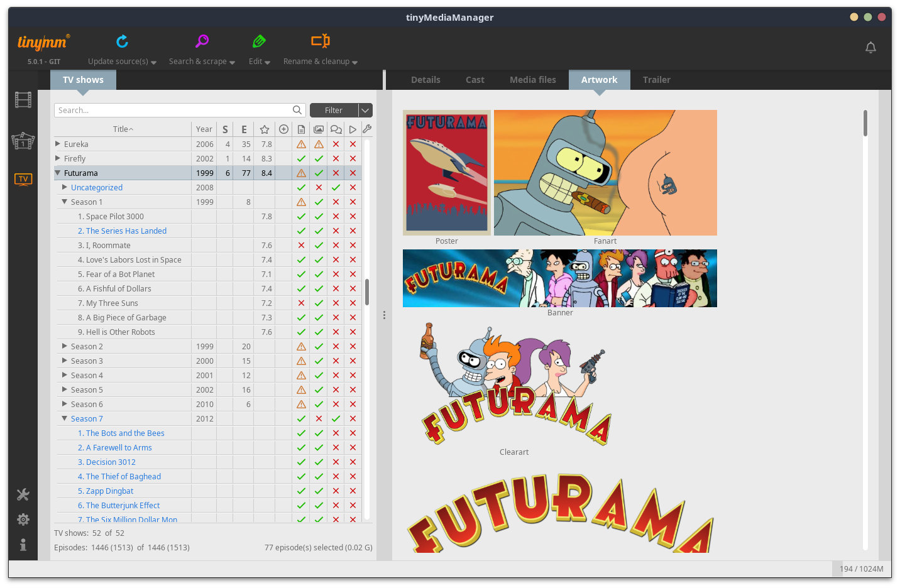Open the Filter dropdown arrow

click(365, 111)
